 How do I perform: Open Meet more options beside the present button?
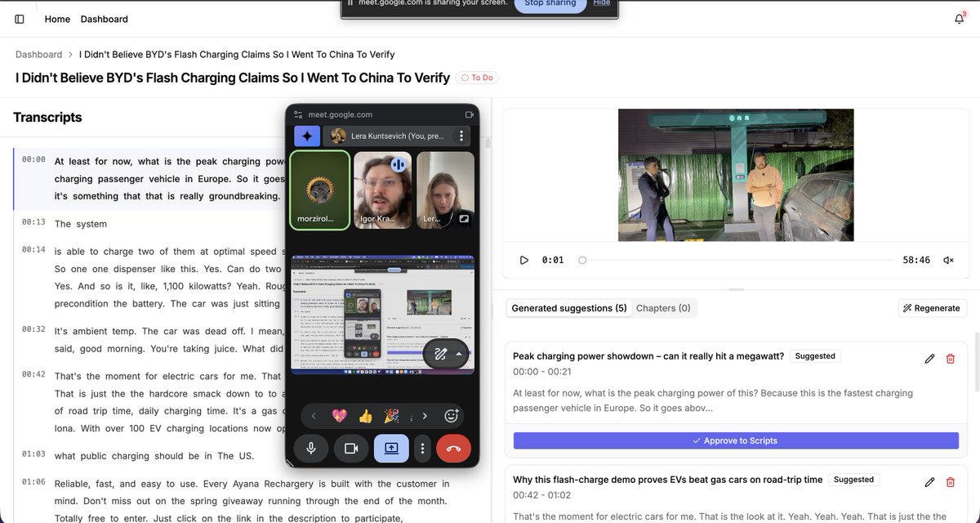(422, 448)
